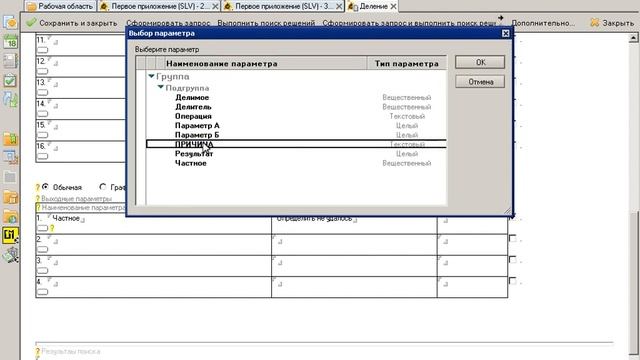640x360 pixels.
Task: Open the Дополнительно... menu
Action: 543,23
